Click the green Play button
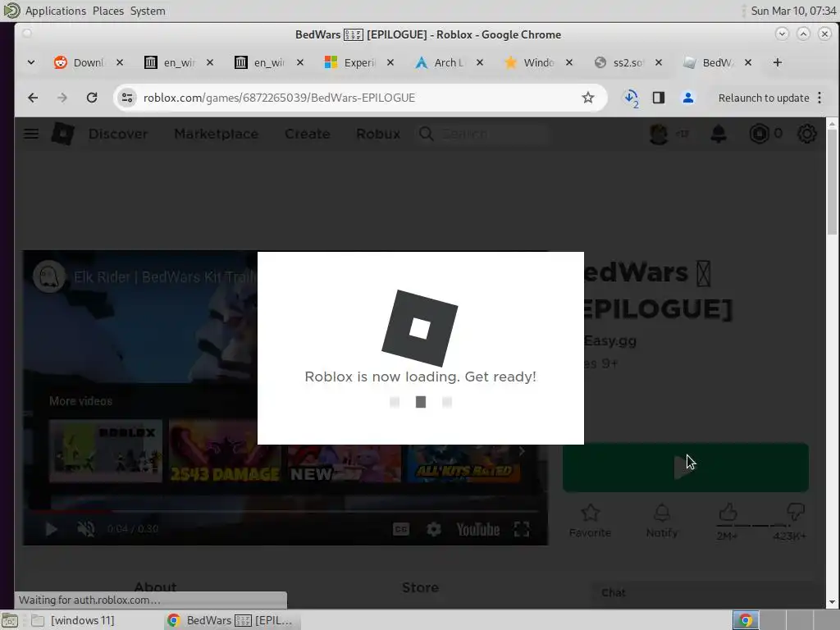This screenshot has height=630, width=840. point(685,467)
